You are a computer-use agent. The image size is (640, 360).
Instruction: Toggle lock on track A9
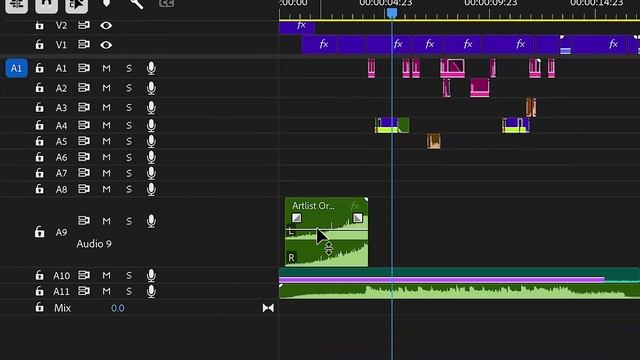click(x=39, y=232)
